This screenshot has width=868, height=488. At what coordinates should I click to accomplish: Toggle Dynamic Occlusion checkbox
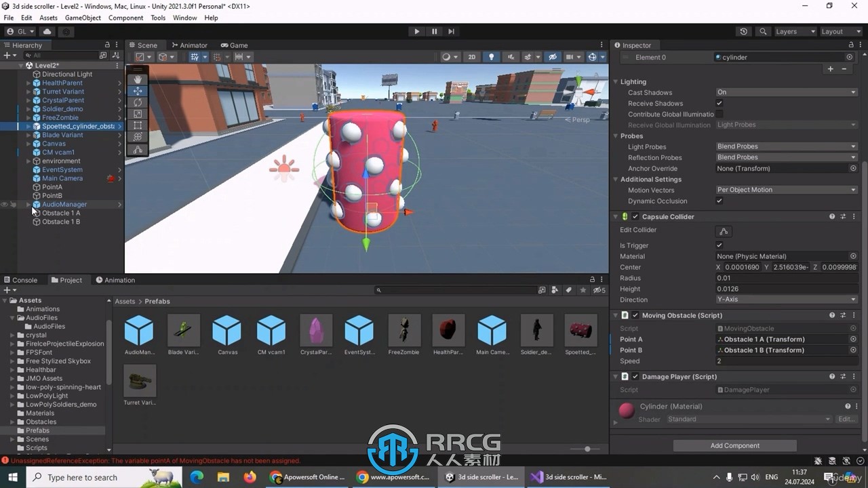tap(719, 201)
